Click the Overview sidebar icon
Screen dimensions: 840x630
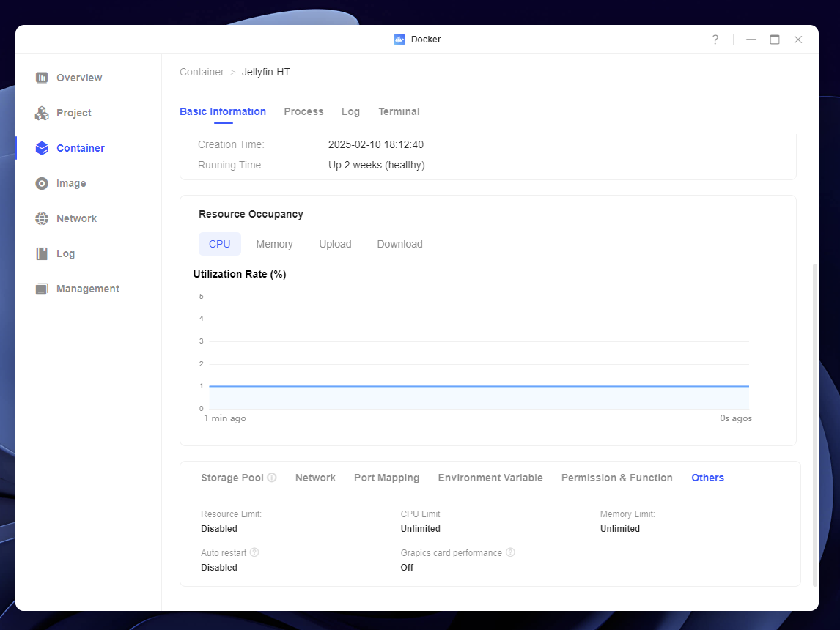pyautogui.click(x=42, y=78)
